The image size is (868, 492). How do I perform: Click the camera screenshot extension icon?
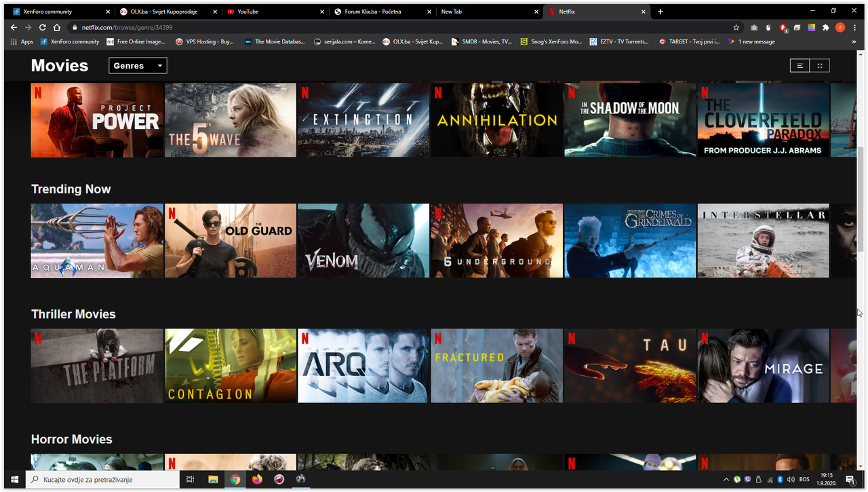tap(754, 27)
